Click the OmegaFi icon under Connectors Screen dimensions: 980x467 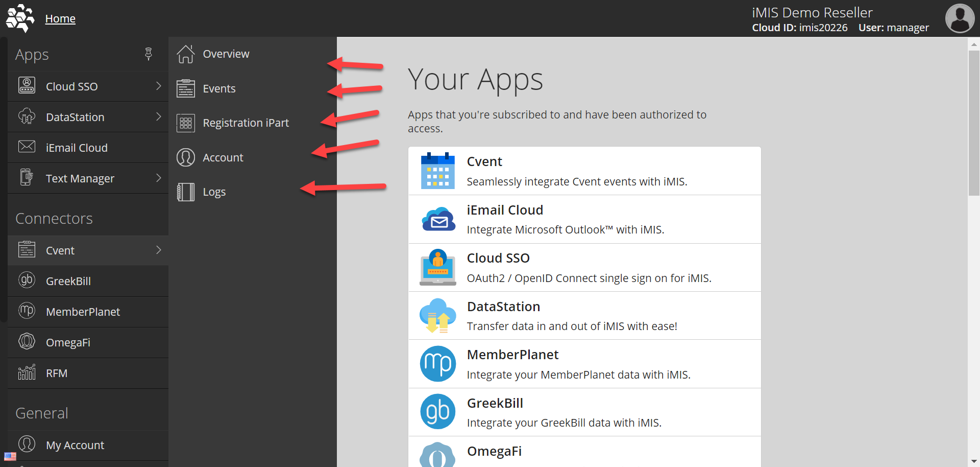27,342
